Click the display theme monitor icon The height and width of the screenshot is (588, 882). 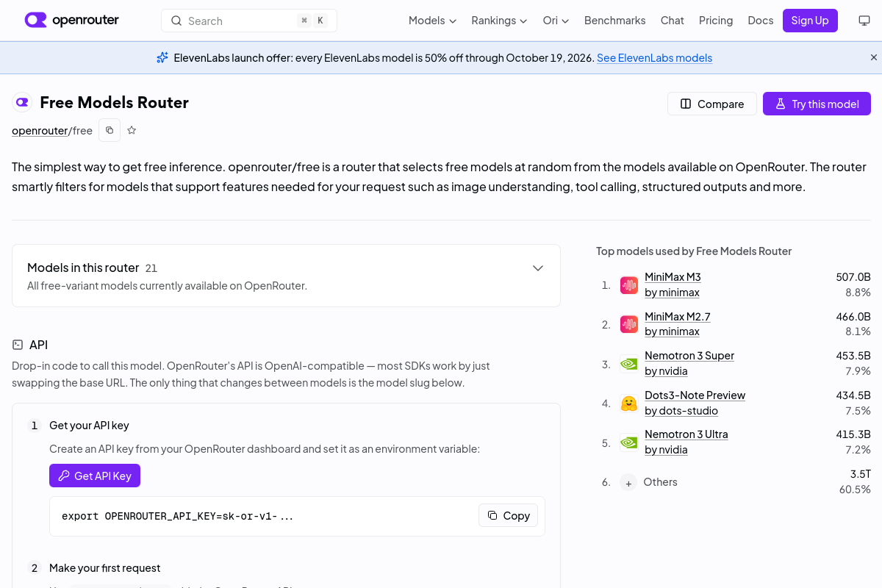[x=864, y=21]
